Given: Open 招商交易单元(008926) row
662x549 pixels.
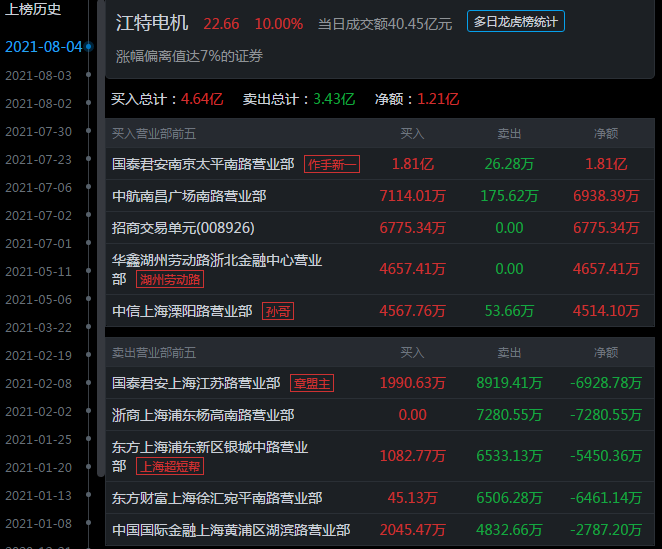Looking at the screenshot, I should click(x=380, y=228).
